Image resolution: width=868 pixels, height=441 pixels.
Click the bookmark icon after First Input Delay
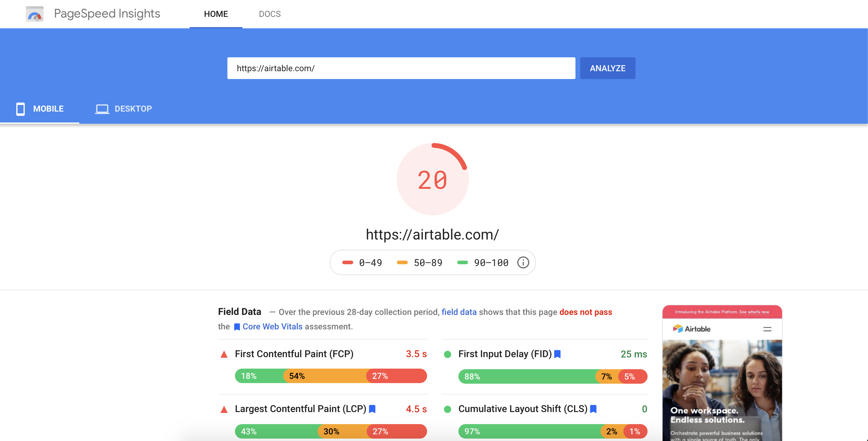tap(557, 354)
